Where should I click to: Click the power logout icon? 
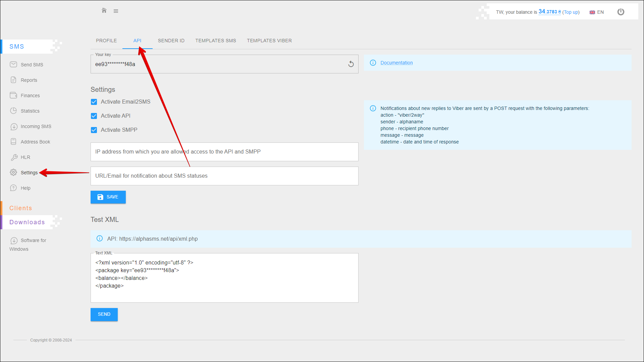pos(621,12)
